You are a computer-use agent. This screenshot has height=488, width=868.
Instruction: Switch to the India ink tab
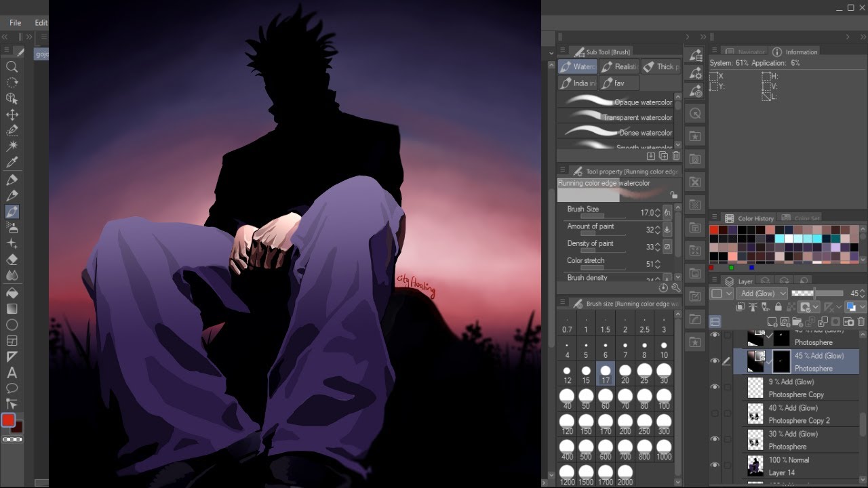(578, 83)
